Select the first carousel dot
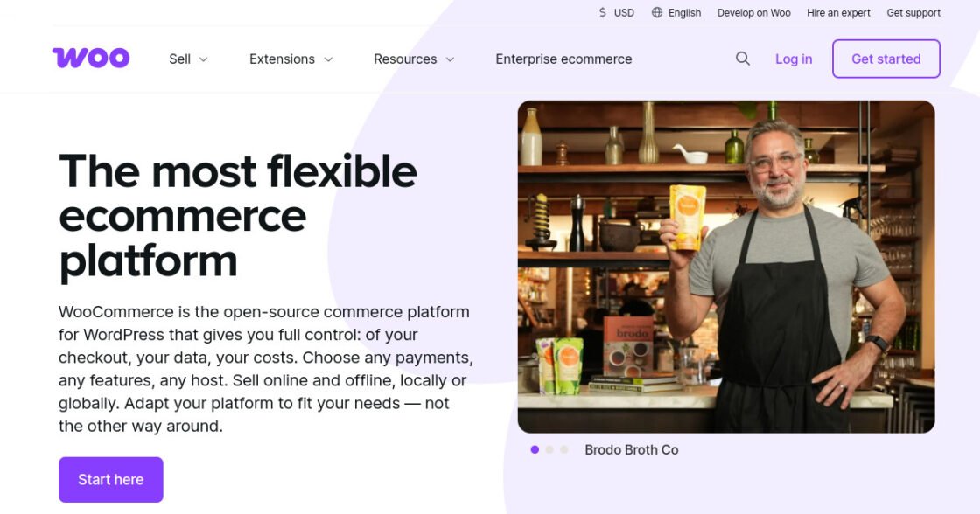The width and height of the screenshot is (980, 514). coord(535,449)
